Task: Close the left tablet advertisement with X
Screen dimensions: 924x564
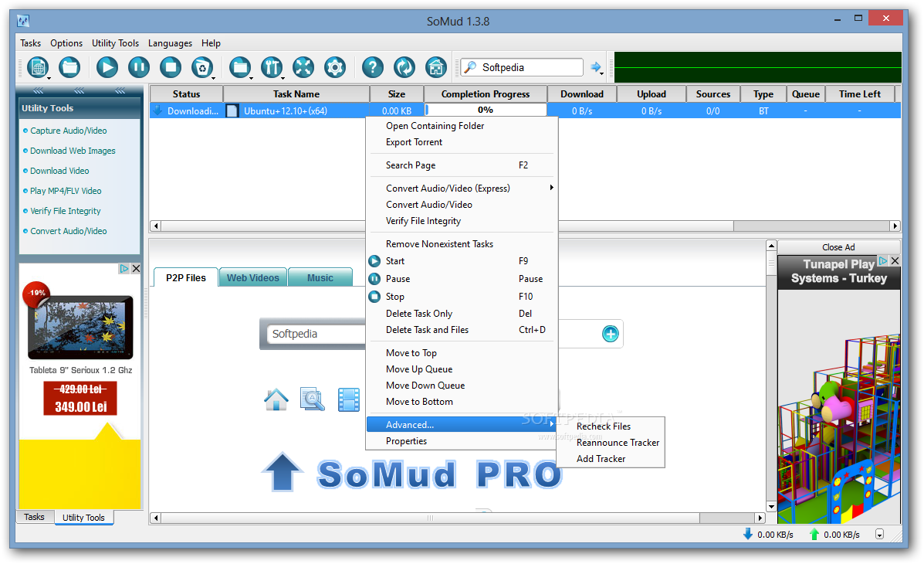Action: coord(136,268)
